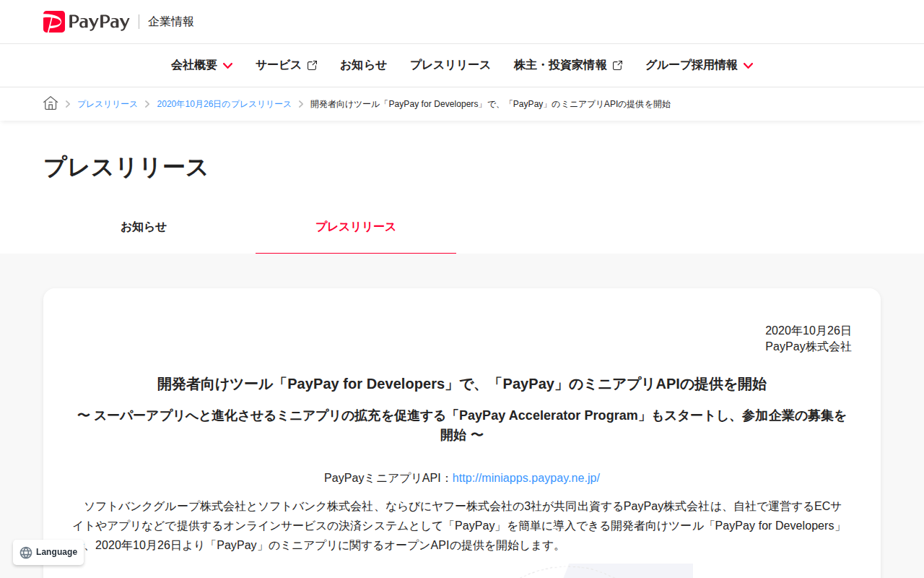Open the 株主・投資家情報 menu item
The image size is (924, 578).
(x=568, y=65)
